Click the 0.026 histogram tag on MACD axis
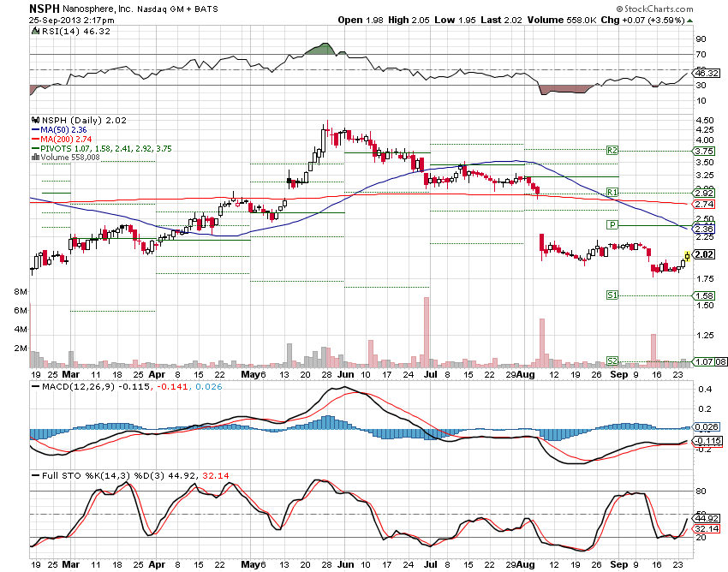Viewport: 728px width, 572px height. click(x=706, y=426)
